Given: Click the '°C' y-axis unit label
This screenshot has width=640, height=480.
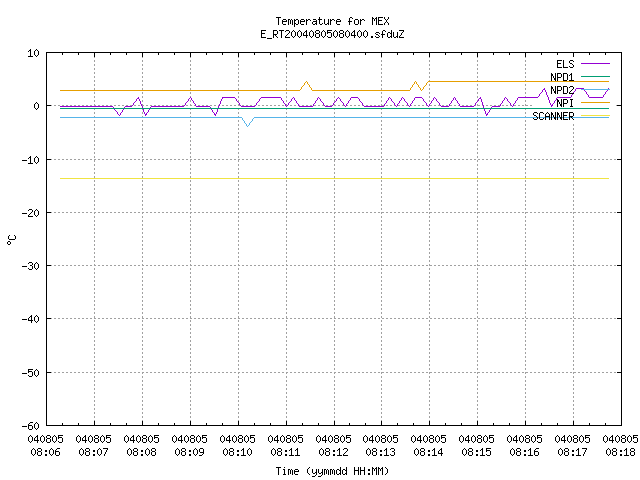Looking at the screenshot, I should coord(11,240).
